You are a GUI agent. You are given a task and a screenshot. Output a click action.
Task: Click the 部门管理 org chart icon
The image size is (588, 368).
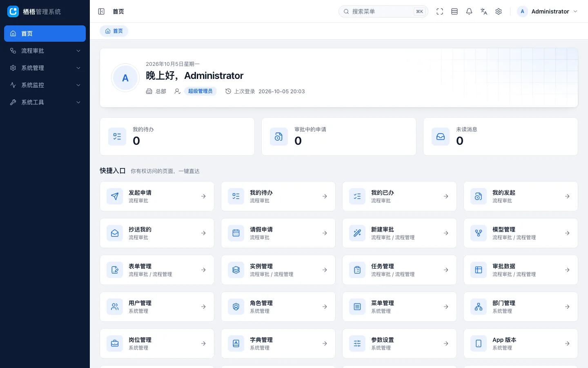pos(479,307)
